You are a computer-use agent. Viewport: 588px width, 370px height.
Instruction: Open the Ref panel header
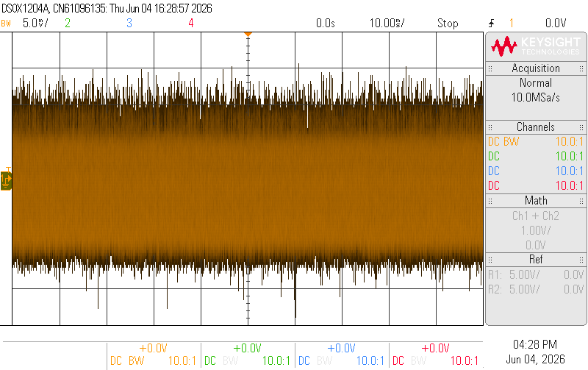click(536, 260)
